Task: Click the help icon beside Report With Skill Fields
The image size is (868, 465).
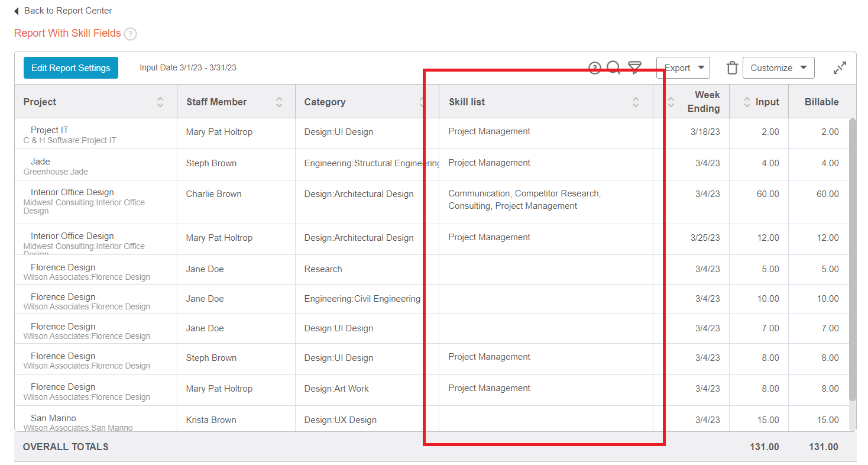Action: coord(131,34)
